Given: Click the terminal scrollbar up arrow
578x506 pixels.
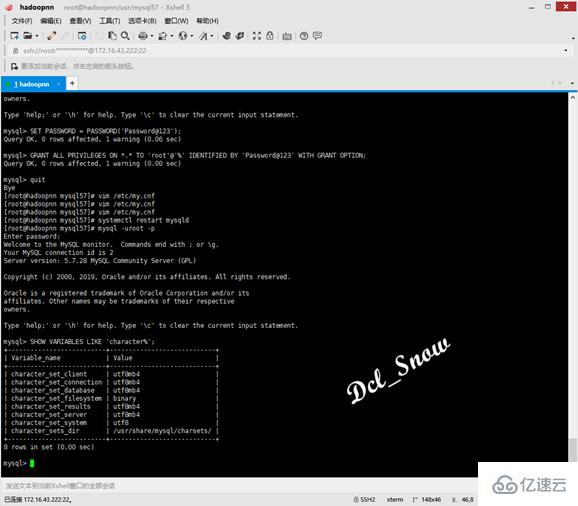Looking at the screenshot, I should 572,98.
